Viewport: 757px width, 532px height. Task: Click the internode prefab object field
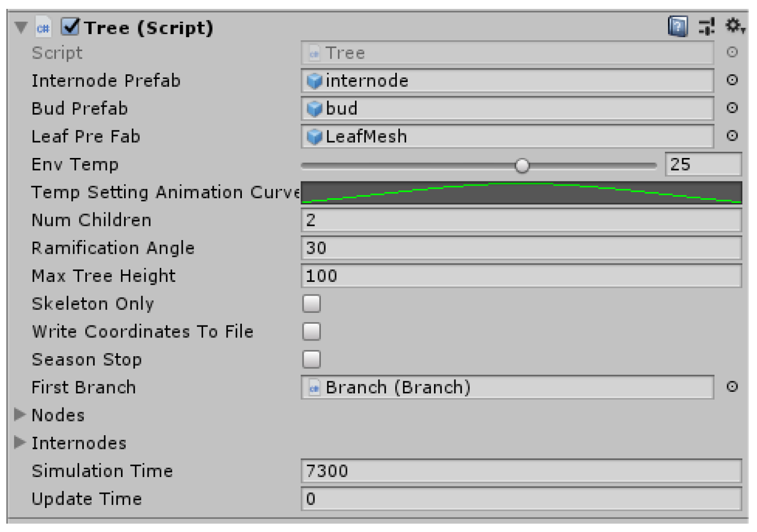pos(507,81)
